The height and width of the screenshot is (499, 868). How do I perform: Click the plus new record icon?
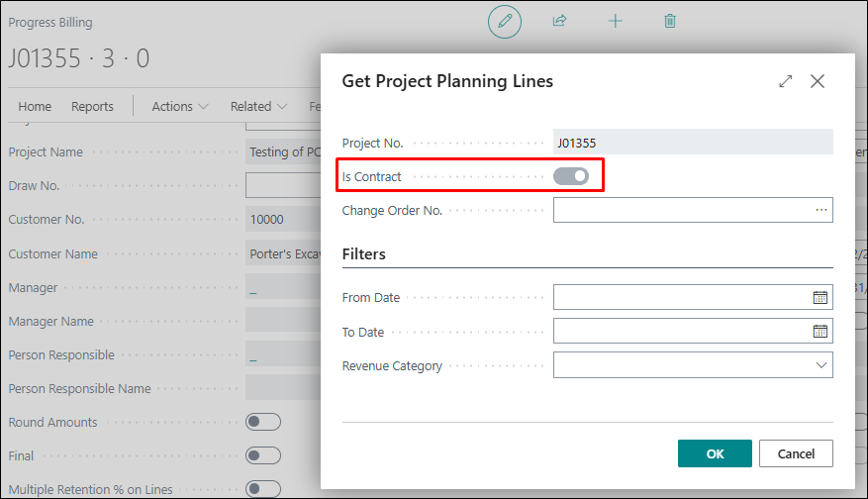(615, 21)
